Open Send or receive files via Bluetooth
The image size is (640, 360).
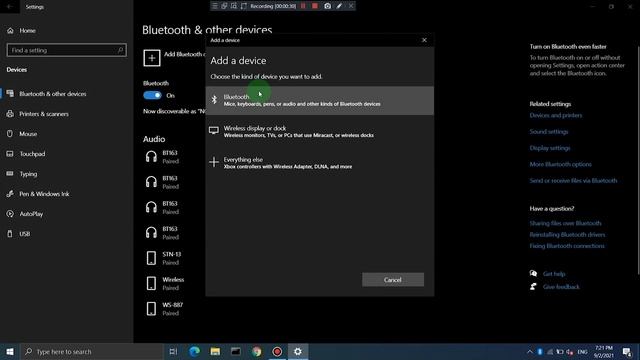click(573, 181)
